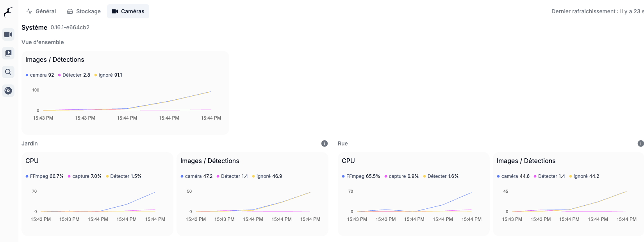
Task: Open the live camera view from sidebar
Action: (8, 34)
